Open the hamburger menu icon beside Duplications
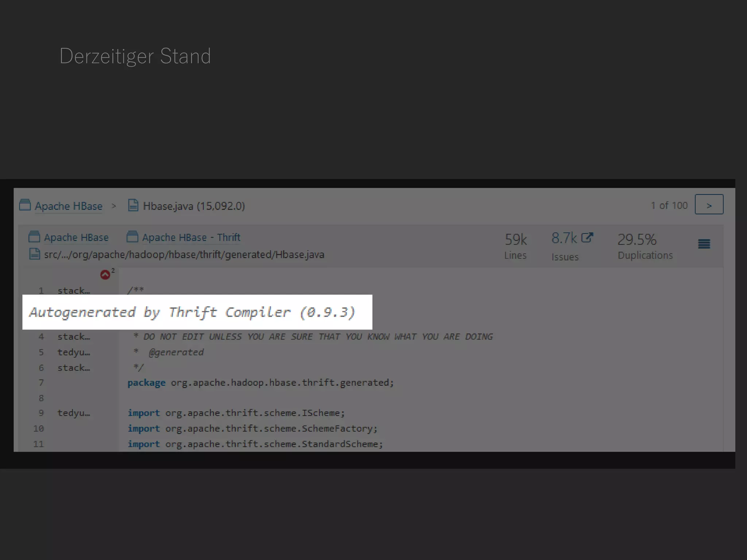This screenshot has height=560, width=747. [704, 244]
